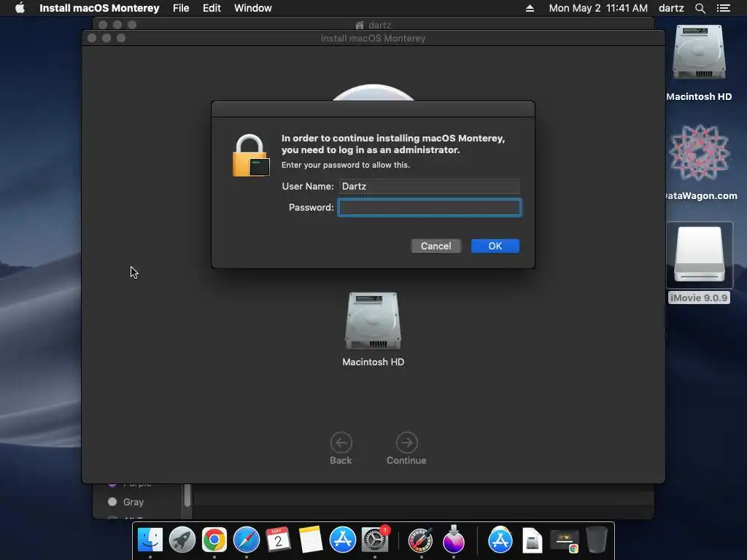Click sidebar scrollbar in dartz window

[187, 495]
